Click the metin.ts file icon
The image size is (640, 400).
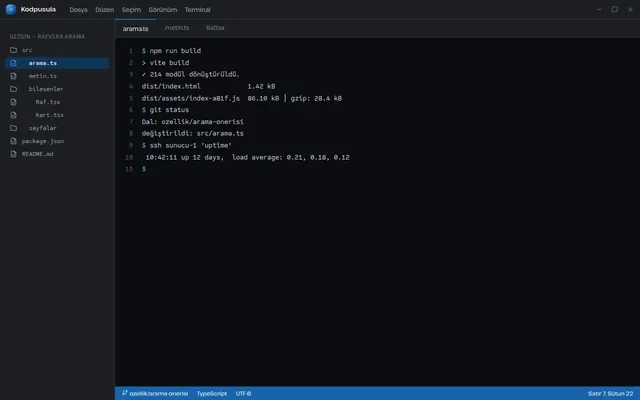click(x=13, y=76)
